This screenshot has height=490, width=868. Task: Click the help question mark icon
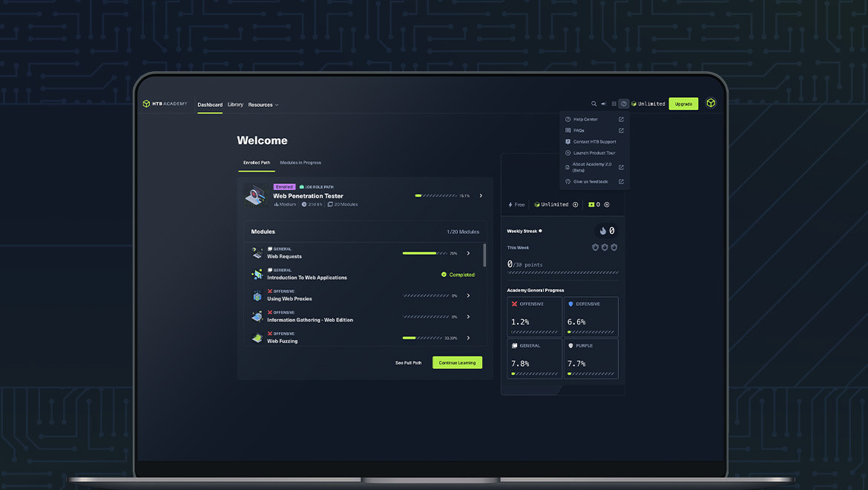624,104
